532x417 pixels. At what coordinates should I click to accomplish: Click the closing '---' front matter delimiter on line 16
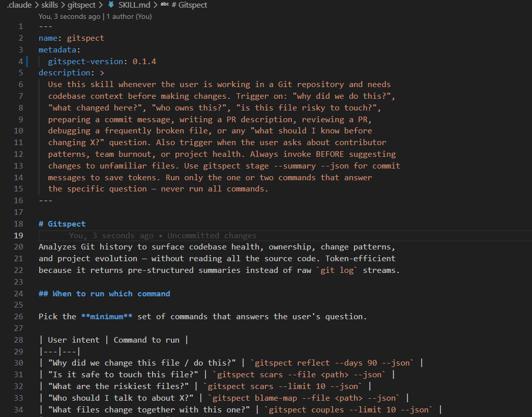tap(46, 201)
